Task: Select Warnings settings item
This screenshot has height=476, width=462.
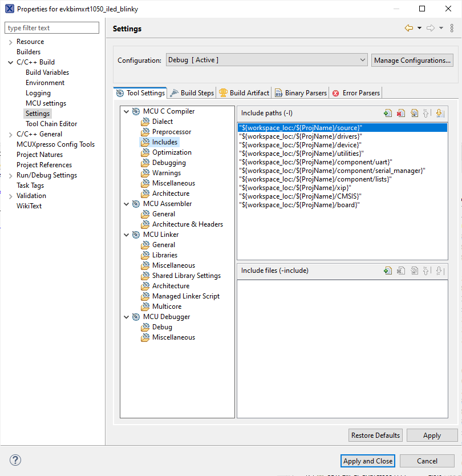Action: (x=167, y=173)
